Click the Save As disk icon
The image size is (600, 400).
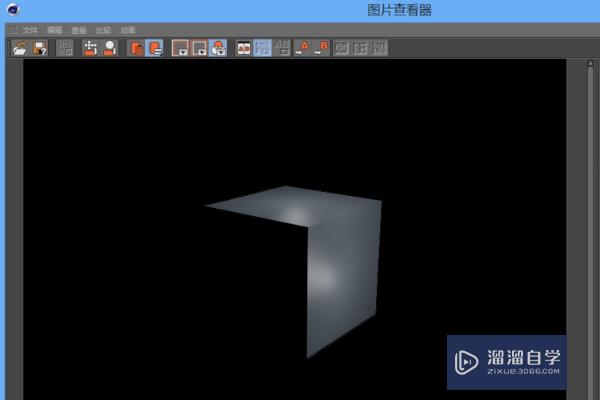point(39,48)
